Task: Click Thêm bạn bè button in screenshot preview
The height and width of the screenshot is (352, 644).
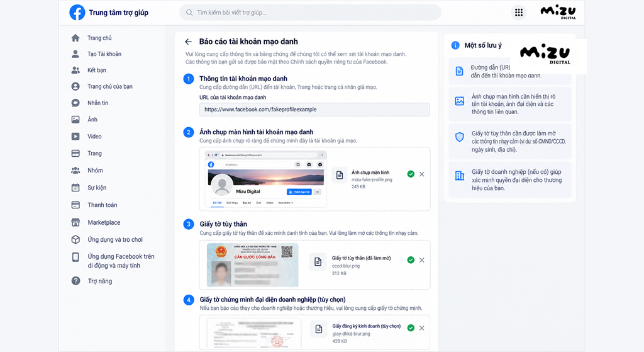Action: [x=299, y=191]
